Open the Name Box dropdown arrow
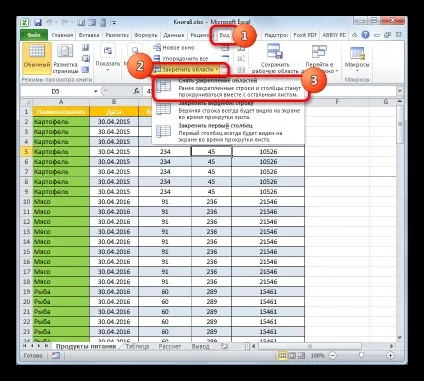 (96, 91)
